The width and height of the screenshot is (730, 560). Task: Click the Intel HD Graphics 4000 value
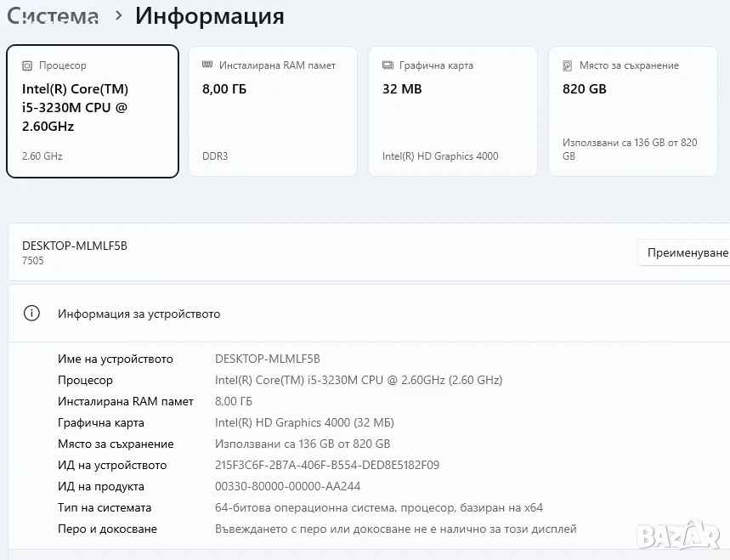pos(304,422)
